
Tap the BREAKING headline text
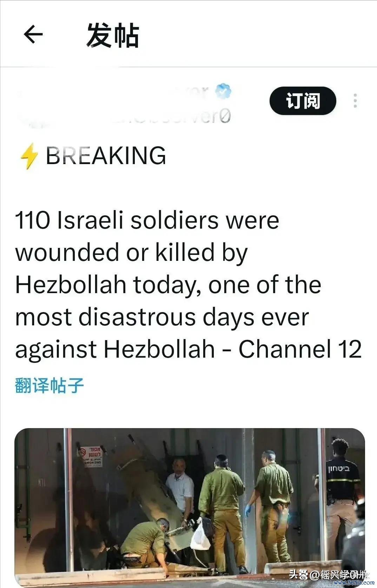pos(106,156)
